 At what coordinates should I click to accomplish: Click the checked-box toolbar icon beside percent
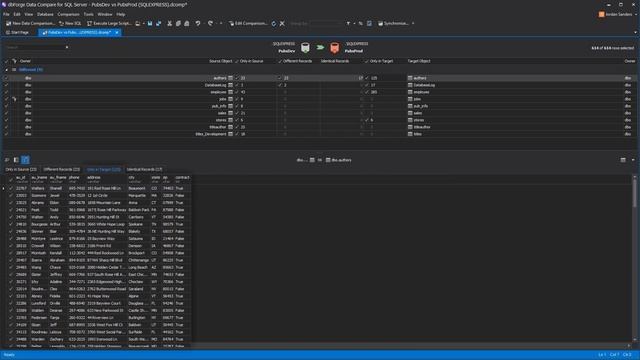[x=369, y=24]
